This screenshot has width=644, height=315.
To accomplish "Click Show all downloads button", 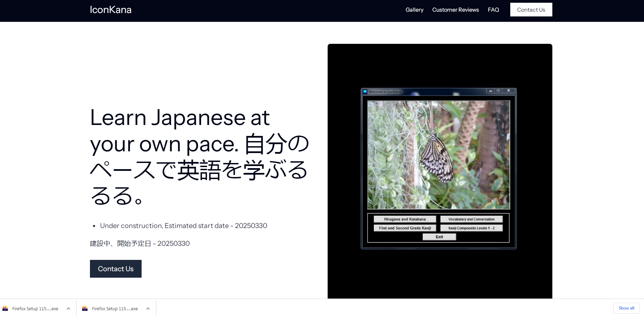I will tap(626, 308).
